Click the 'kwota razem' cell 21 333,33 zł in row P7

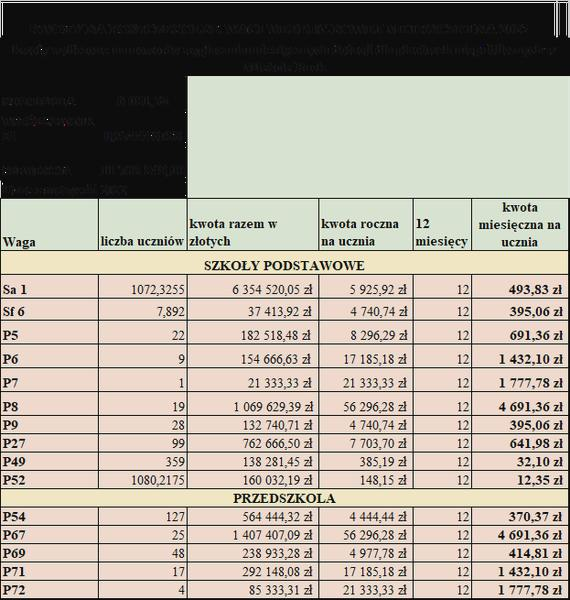click(x=253, y=380)
